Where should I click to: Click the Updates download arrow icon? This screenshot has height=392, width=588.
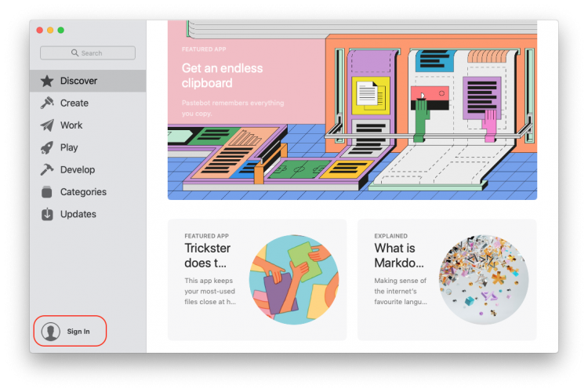coord(47,214)
